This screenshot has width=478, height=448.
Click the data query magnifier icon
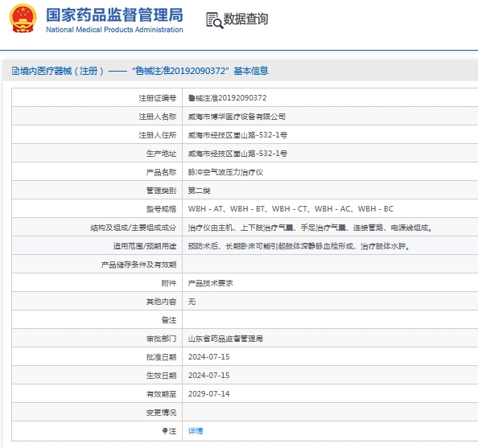pos(215,20)
